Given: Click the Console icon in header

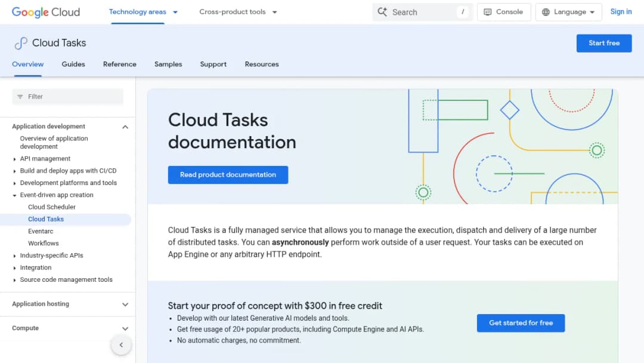Looking at the screenshot, I should coord(488,12).
